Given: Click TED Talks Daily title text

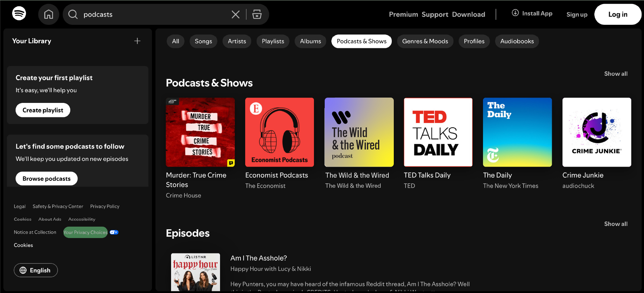Looking at the screenshot, I should 427,175.
